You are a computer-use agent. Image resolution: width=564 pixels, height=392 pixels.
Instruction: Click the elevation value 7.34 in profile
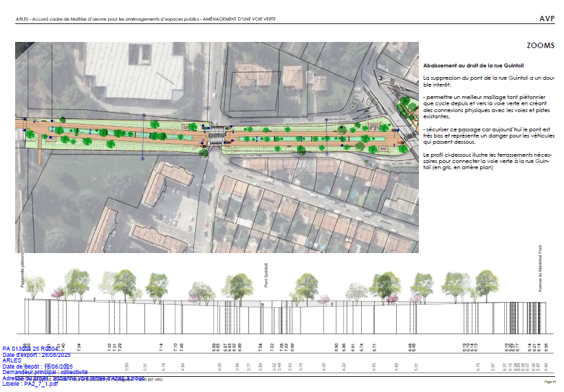pos(79,346)
